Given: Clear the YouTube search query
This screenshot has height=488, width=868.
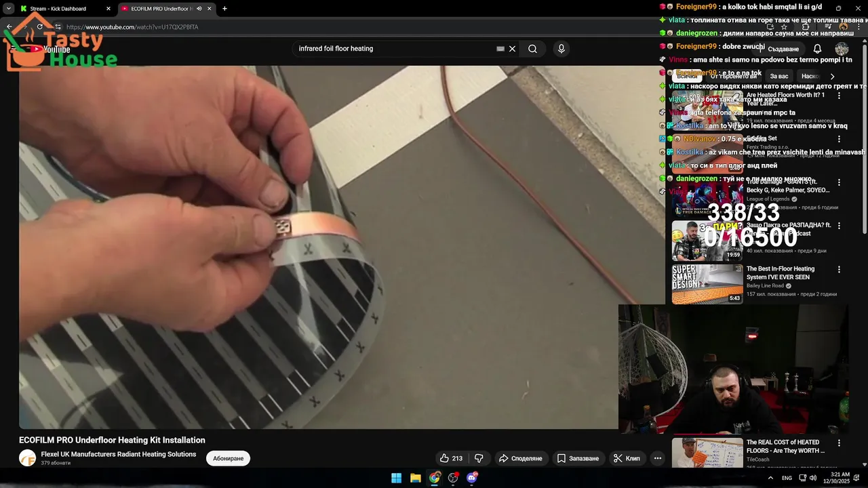Looking at the screenshot, I should (512, 49).
